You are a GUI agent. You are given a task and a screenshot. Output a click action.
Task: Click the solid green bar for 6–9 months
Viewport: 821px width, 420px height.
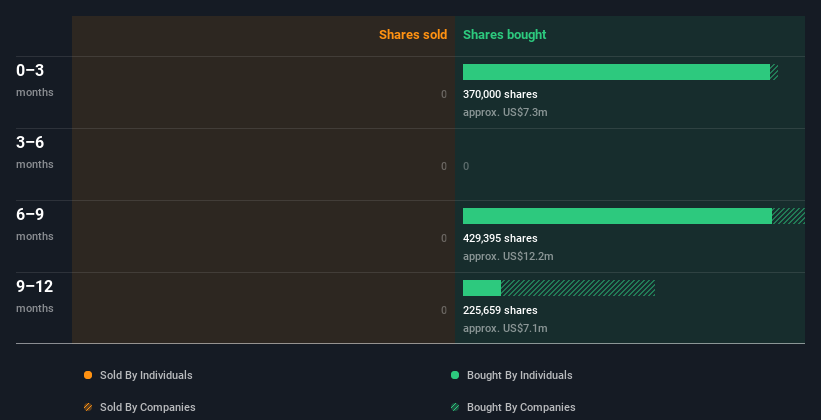617,216
